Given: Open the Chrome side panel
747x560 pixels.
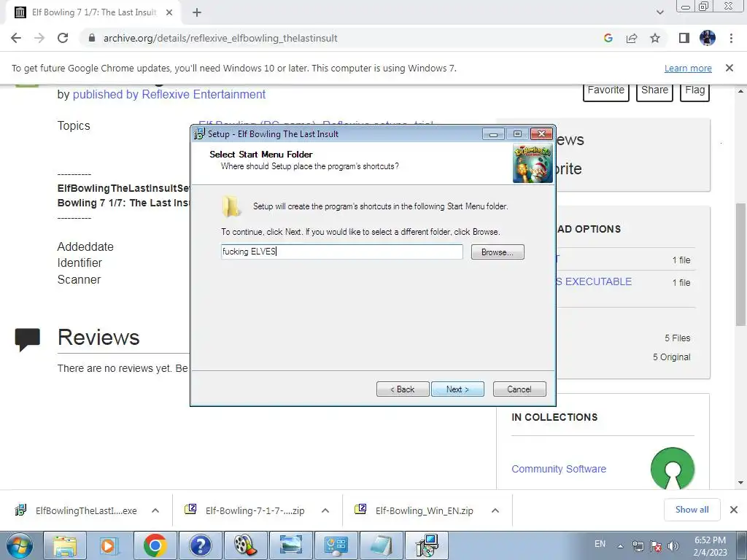Looking at the screenshot, I should click(x=684, y=38).
